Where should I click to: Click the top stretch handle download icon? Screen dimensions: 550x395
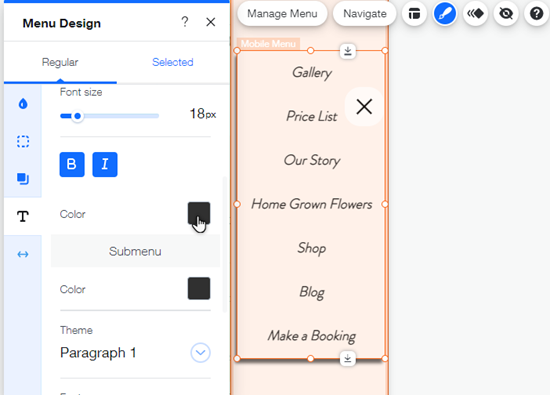(x=348, y=51)
